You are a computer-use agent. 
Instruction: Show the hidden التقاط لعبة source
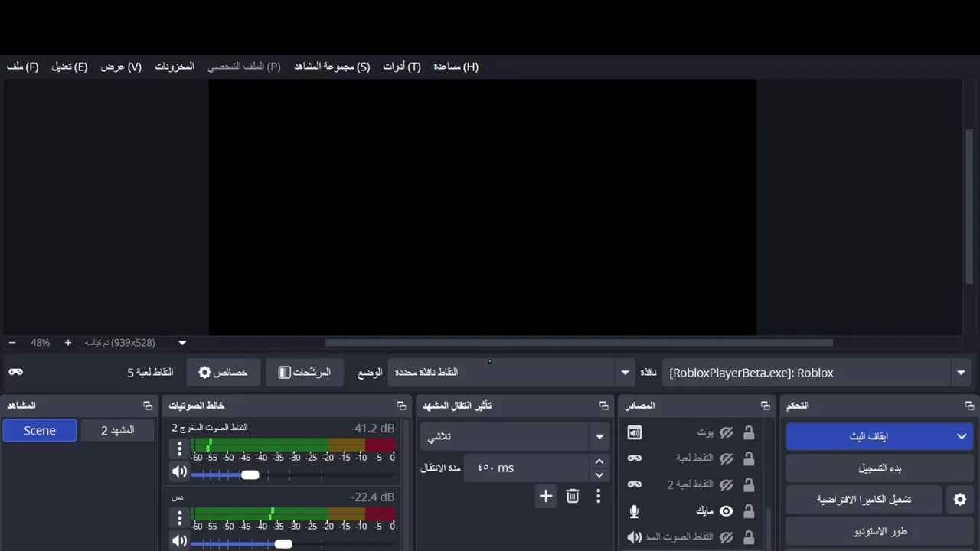click(x=727, y=458)
